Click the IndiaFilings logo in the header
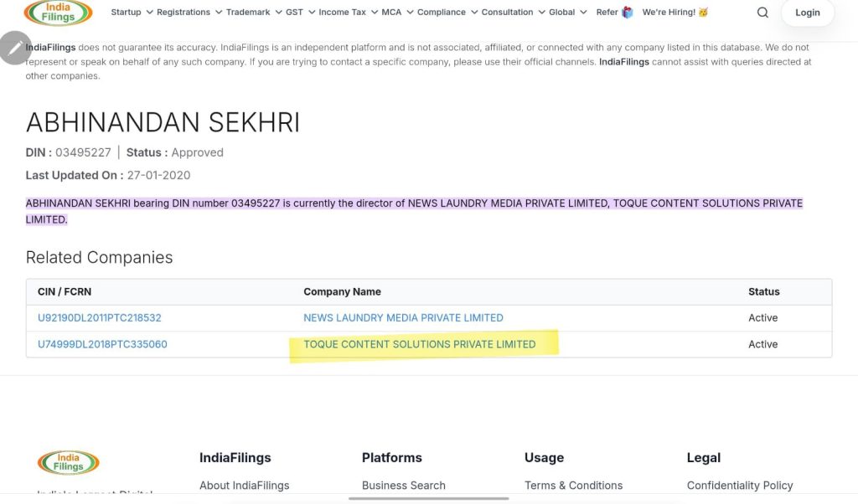The width and height of the screenshot is (858, 504). point(58,13)
